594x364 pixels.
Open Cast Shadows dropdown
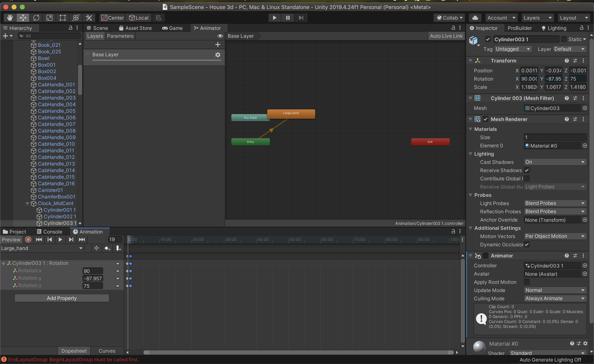pos(555,162)
